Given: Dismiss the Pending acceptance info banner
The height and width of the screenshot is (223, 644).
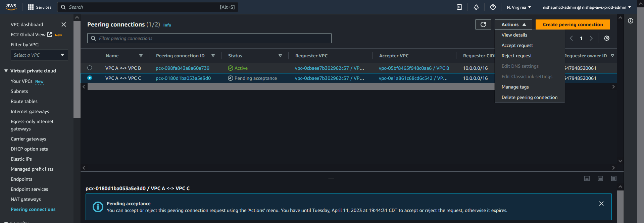Looking at the screenshot, I should tap(601, 204).
